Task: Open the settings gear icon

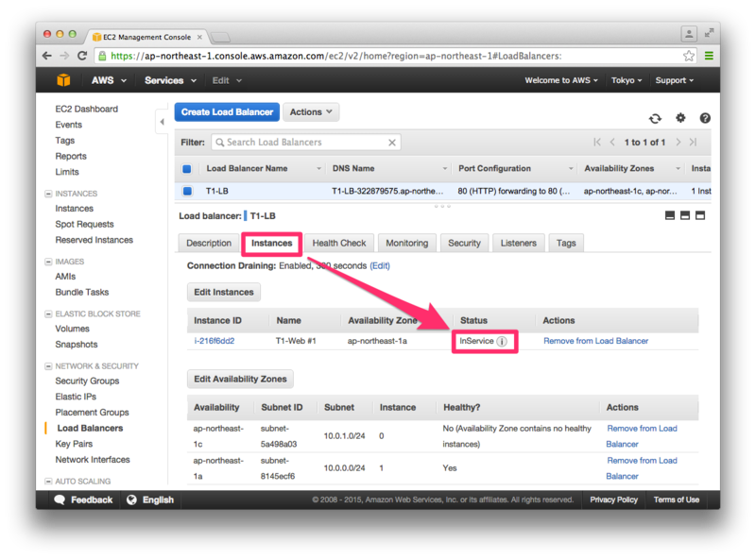Action: click(x=680, y=118)
